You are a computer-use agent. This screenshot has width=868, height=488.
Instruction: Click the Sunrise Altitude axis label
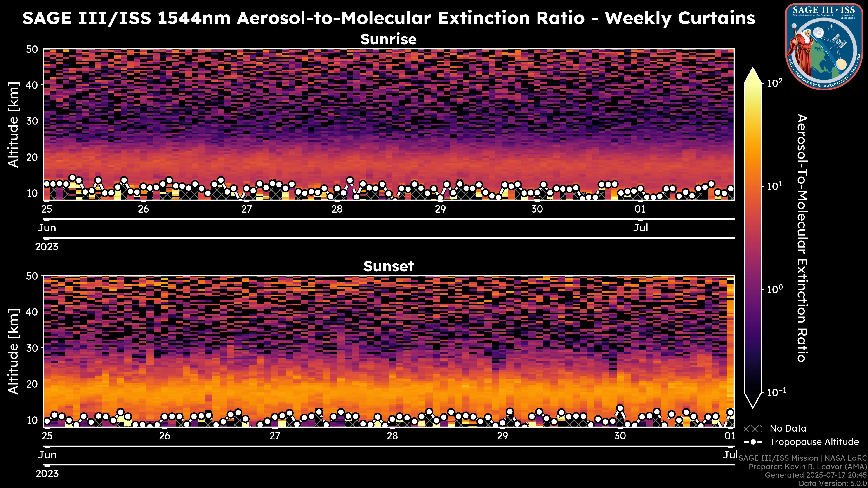pyautogui.click(x=14, y=125)
